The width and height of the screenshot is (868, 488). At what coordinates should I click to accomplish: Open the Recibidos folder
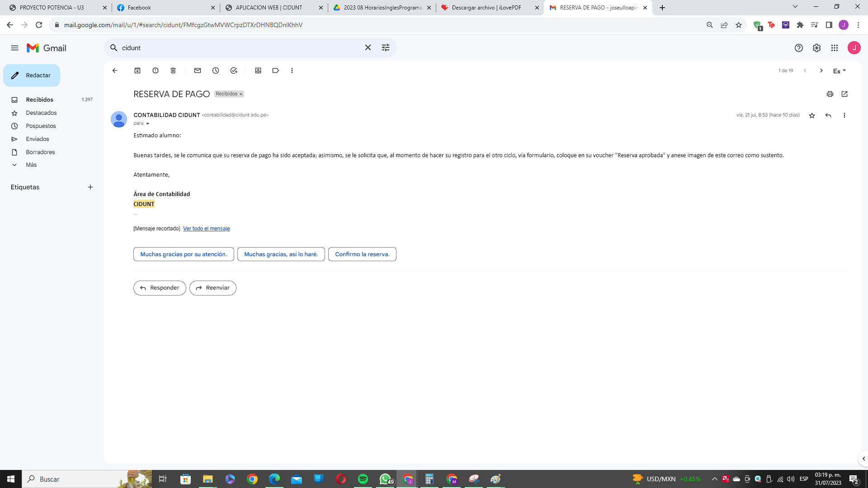tap(39, 99)
